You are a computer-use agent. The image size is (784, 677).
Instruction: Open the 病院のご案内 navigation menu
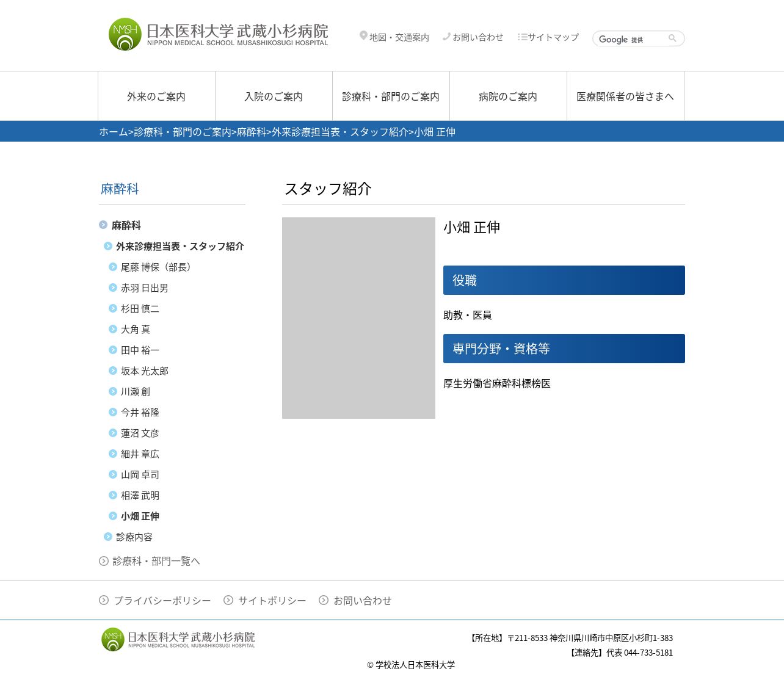(x=508, y=96)
